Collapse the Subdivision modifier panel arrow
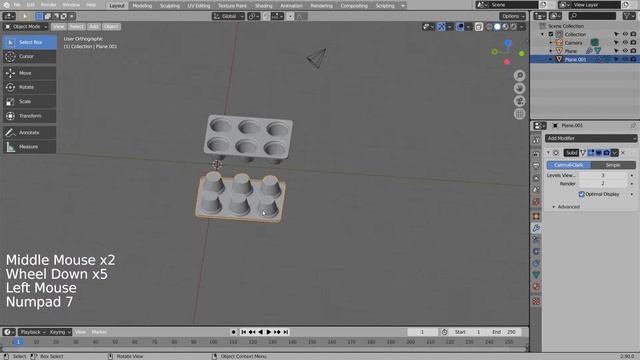 click(548, 153)
